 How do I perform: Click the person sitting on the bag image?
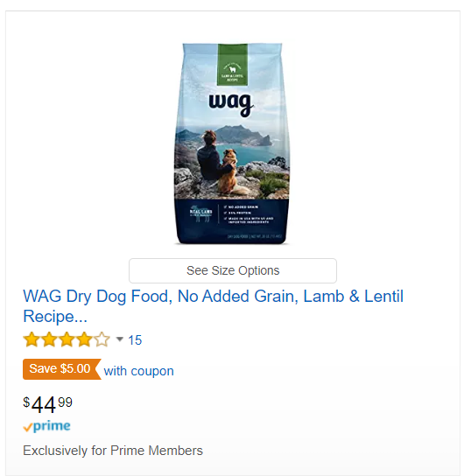(x=211, y=157)
